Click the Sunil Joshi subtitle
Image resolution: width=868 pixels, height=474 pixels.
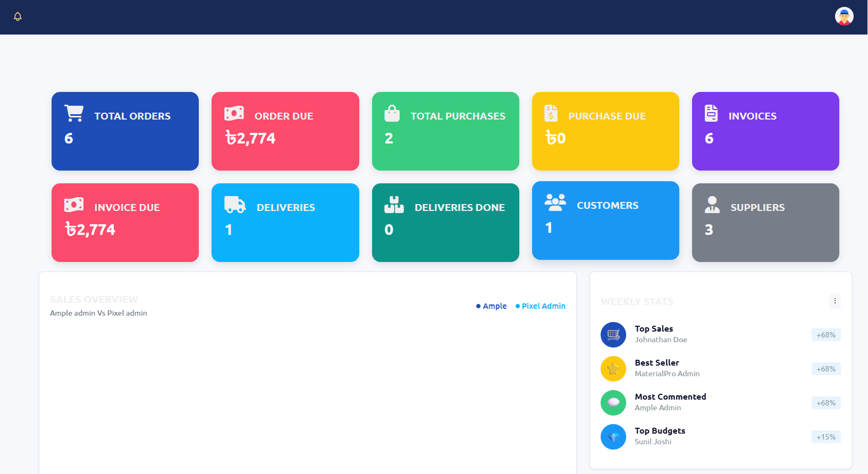click(x=653, y=442)
